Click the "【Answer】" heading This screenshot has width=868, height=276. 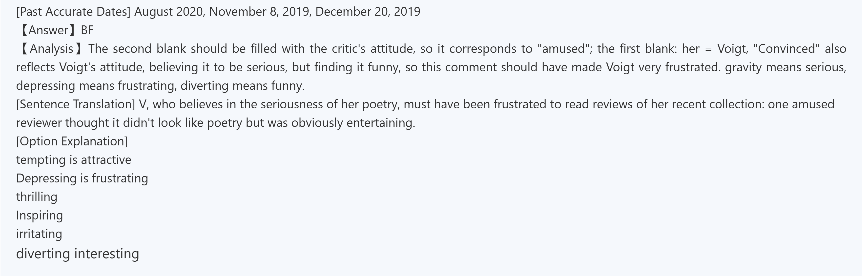tap(47, 30)
